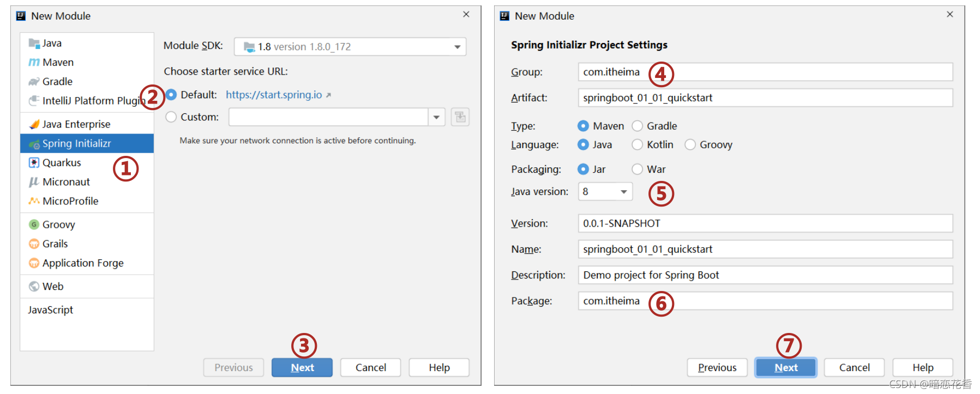This screenshot has height=394, width=980.
Task: Choose Maven as project type
Action: (583, 126)
